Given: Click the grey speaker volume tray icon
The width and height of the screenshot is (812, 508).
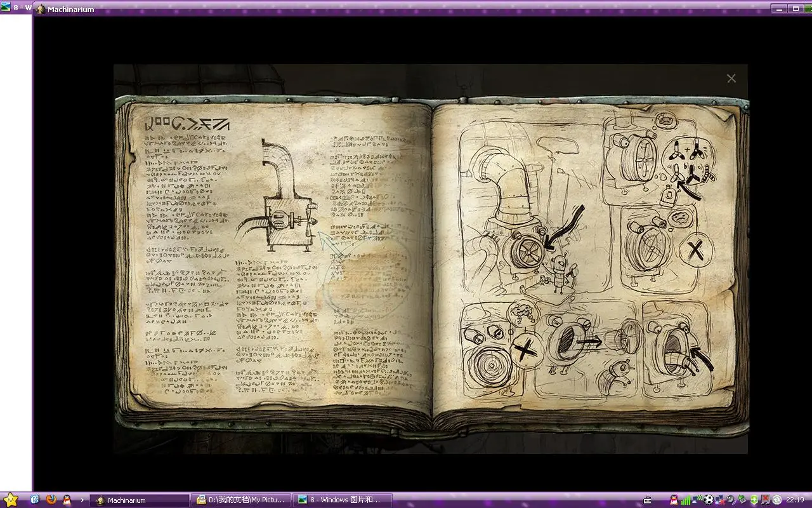Looking at the screenshot, I should 731,500.
